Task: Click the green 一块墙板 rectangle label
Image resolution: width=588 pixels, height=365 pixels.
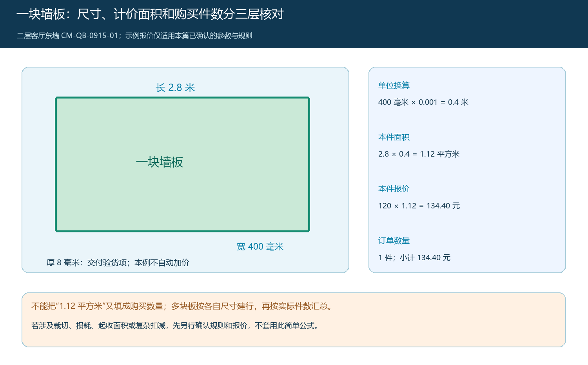Action: [159, 162]
